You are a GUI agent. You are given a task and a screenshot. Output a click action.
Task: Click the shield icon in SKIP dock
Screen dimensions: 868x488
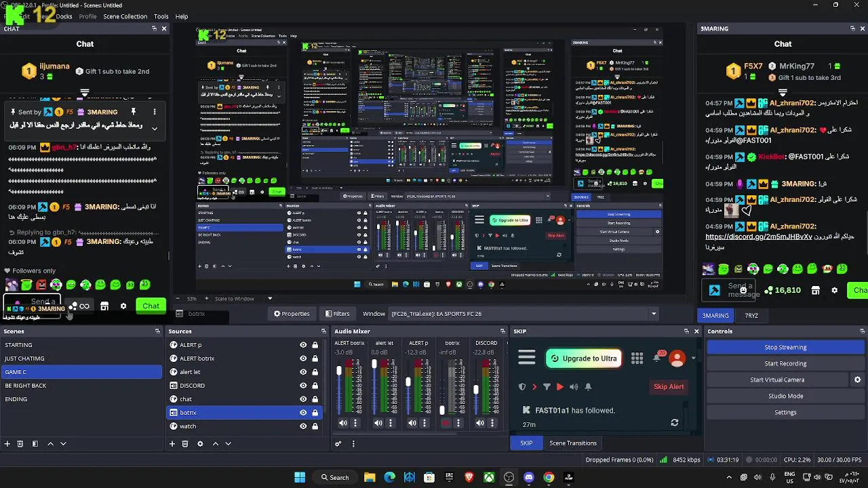pyautogui.click(x=521, y=387)
